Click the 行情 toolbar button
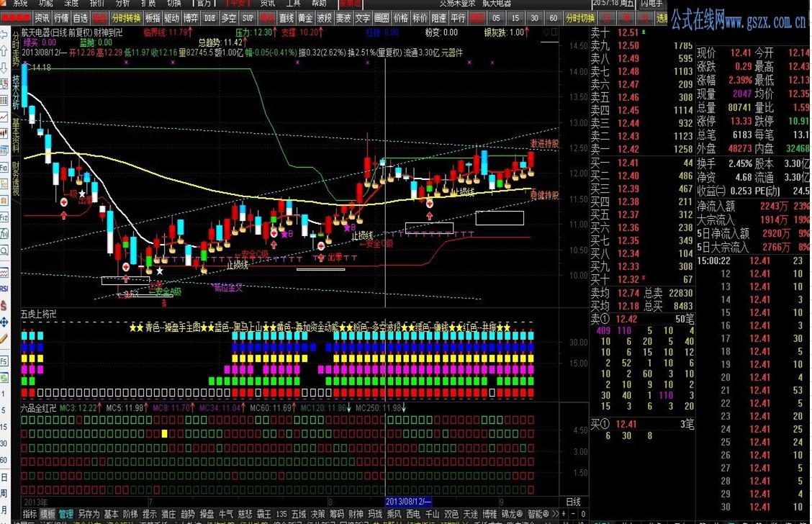 [61, 18]
